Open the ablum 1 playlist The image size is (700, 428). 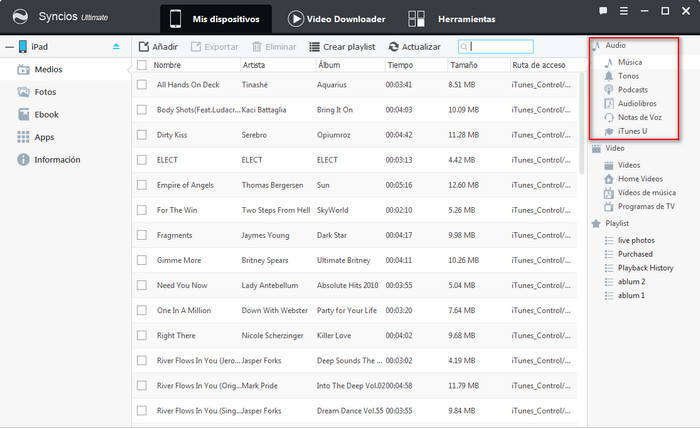click(631, 296)
